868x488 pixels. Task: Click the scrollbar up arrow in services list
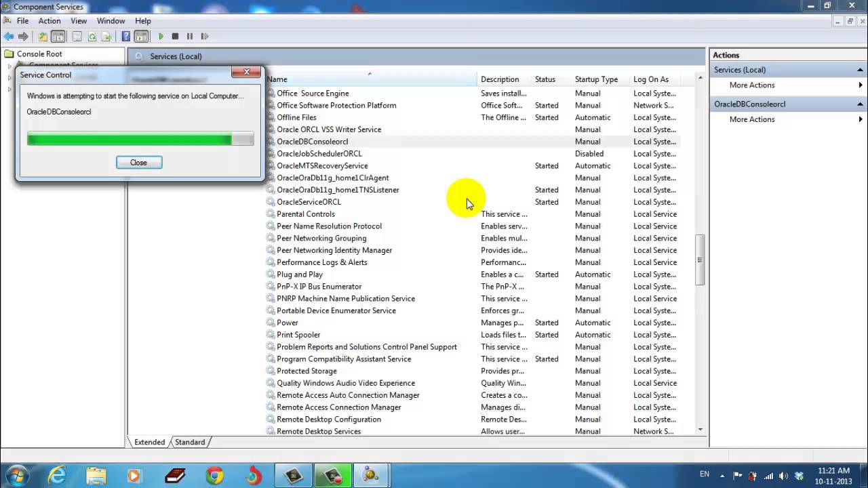click(700, 79)
